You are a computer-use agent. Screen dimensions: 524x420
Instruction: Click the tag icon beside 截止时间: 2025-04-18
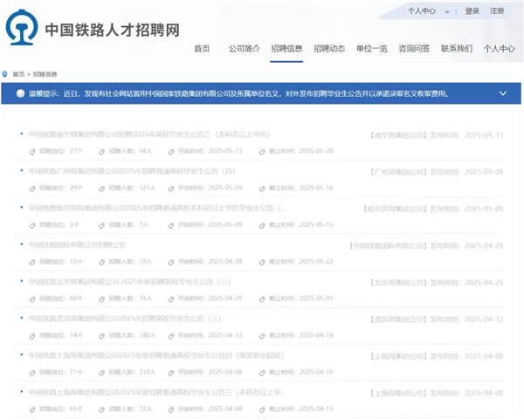coord(262,336)
